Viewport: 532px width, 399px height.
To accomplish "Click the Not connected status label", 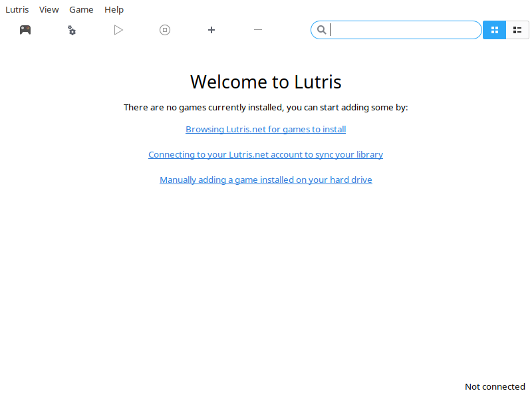I will point(495,386).
